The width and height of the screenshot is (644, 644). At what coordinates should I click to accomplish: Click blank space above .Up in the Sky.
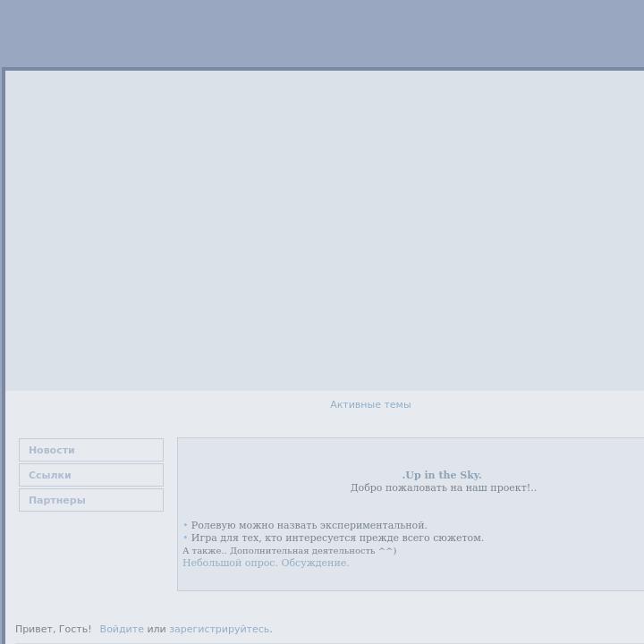pyautogui.click(x=411, y=453)
